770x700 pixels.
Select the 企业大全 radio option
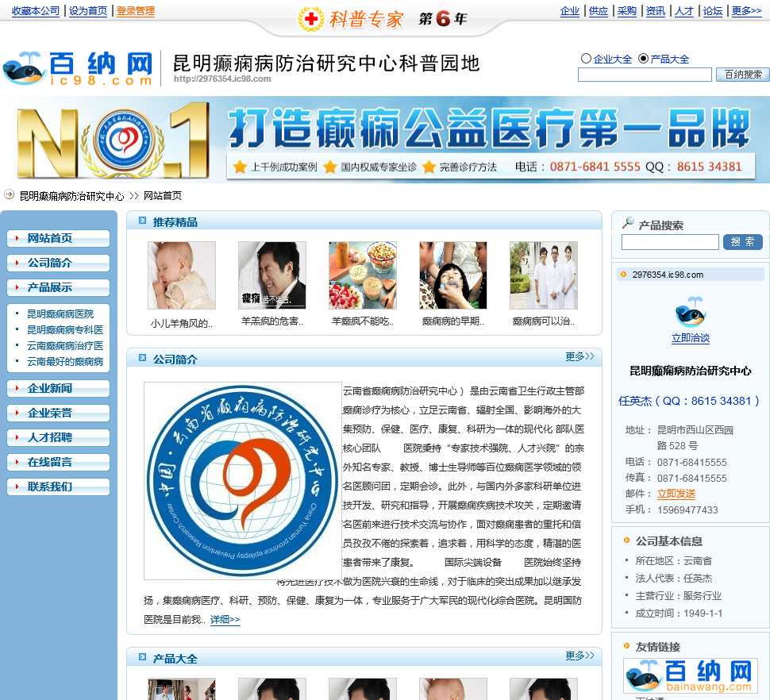click(x=586, y=59)
